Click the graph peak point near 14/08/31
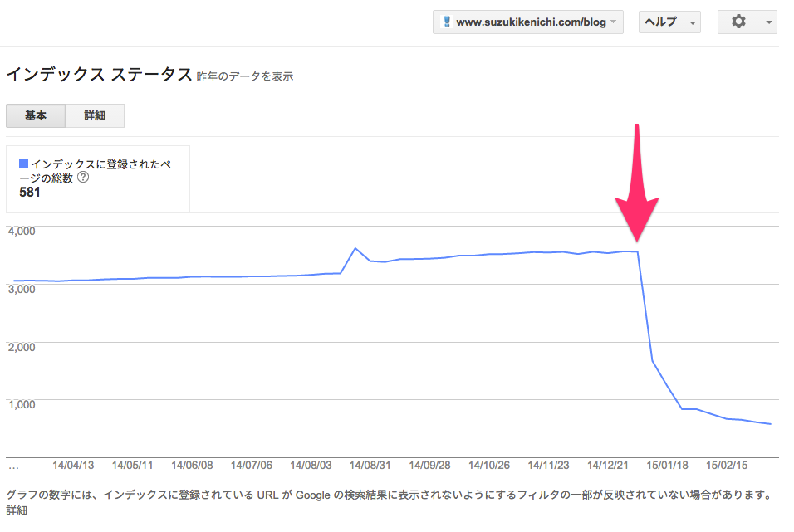Viewport: 794px width, 532px height. click(x=355, y=248)
